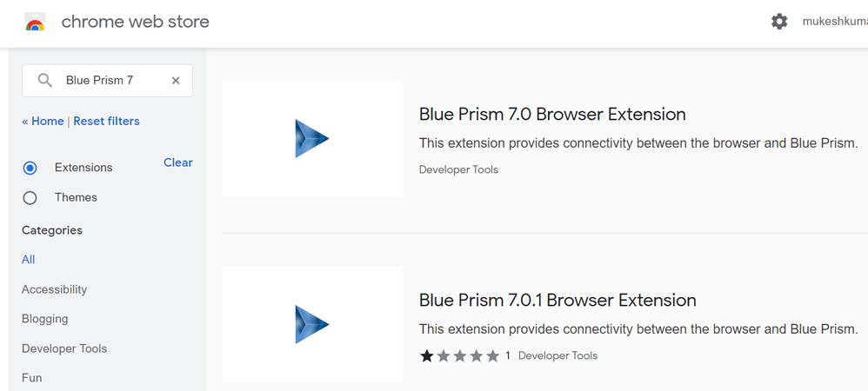The width and height of the screenshot is (868, 391).
Task: Click the Clear link next to Extensions
Action: click(178, 162)
